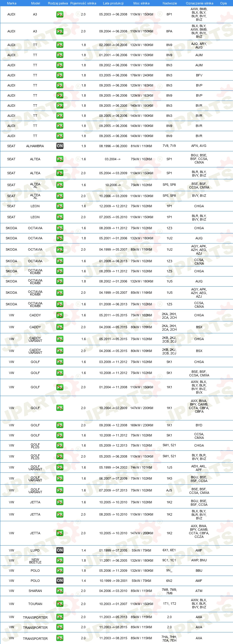Select engine code cell ATM
Viewport: 233px width, 644px height.
[199, 591]
